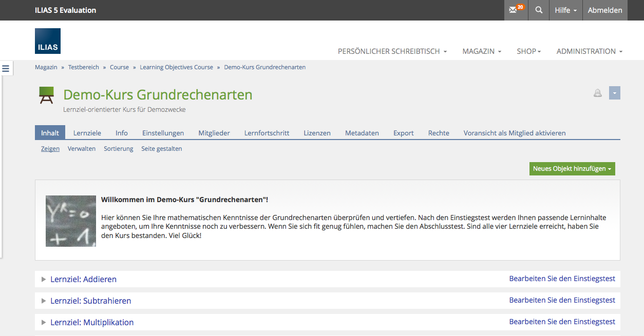Switch to the Mitglieder tab

tap(214, 133)
